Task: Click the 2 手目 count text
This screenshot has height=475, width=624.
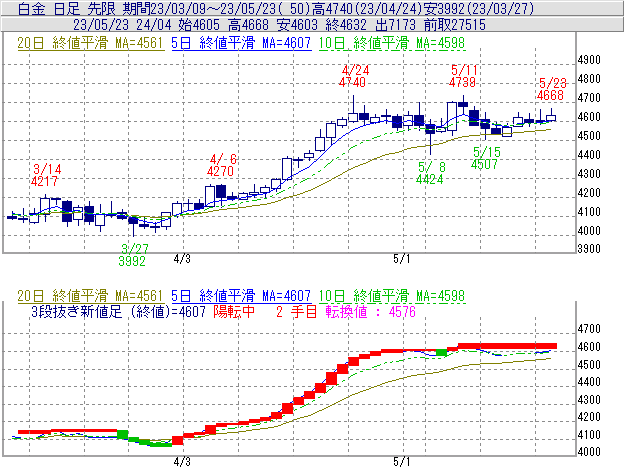Action: 296,312
